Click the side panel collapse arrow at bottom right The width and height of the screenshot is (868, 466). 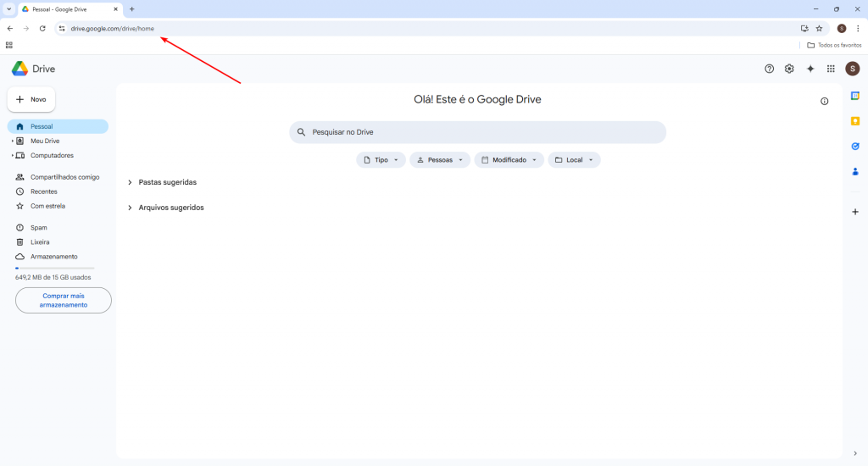point(854,453)
